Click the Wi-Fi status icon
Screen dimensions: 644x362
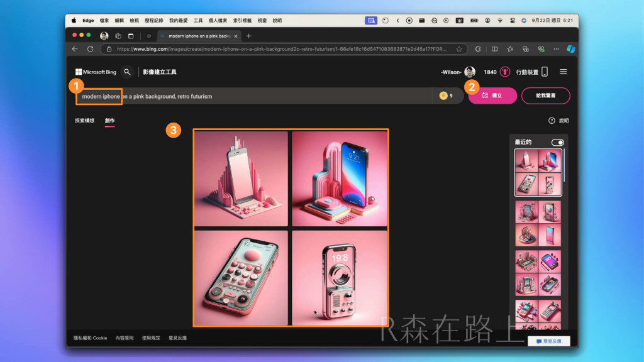click(500, 20)
